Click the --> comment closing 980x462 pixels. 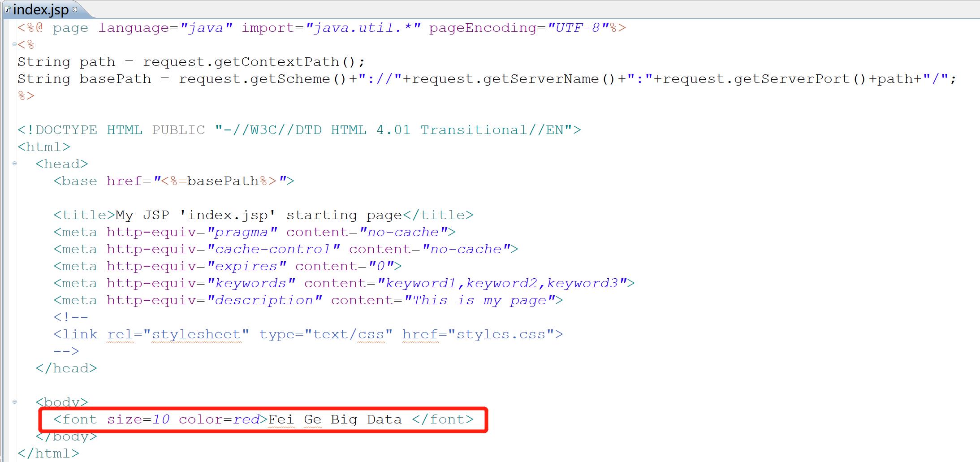tap(66, 351)
